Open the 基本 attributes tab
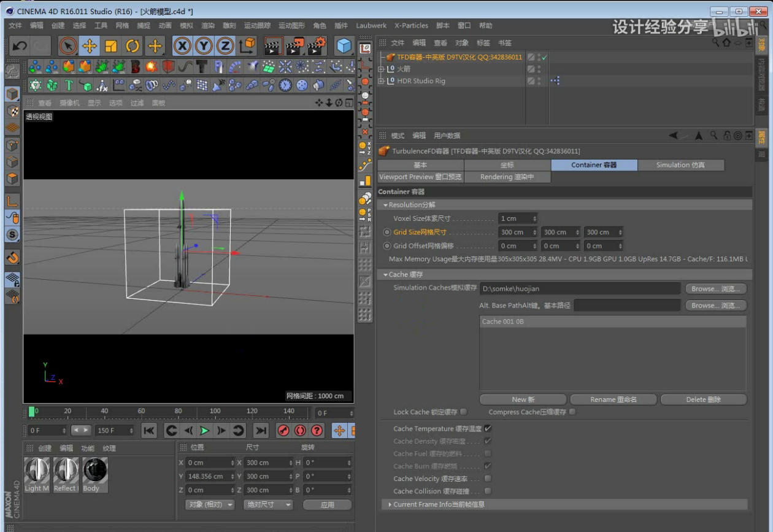773x532 pixels. pos(420,165)
